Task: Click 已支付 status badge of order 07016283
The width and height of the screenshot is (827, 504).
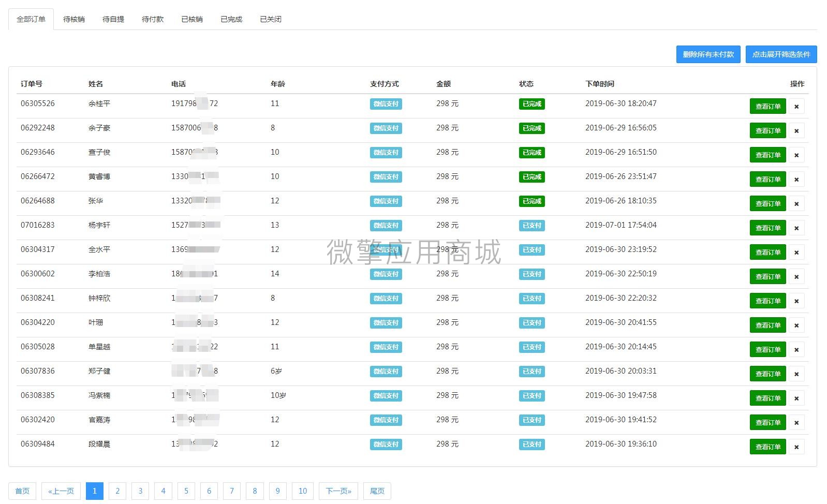Action: pyautogui.click(x=532, y=226)
